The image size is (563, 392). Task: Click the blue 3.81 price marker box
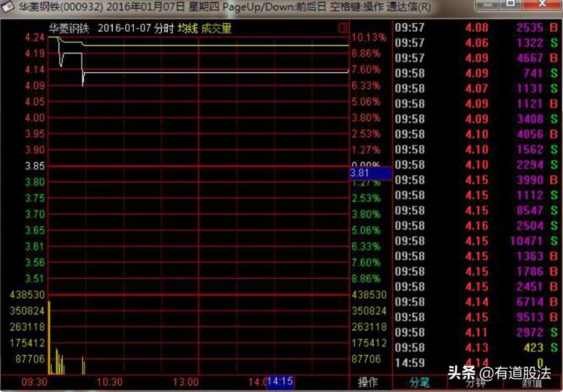click(x=370, y=173)
